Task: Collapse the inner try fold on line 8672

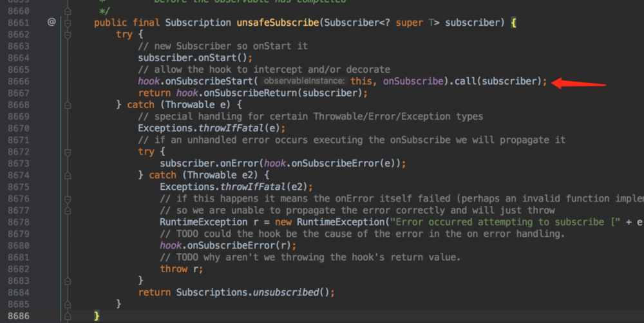Action: click(68, 152)
